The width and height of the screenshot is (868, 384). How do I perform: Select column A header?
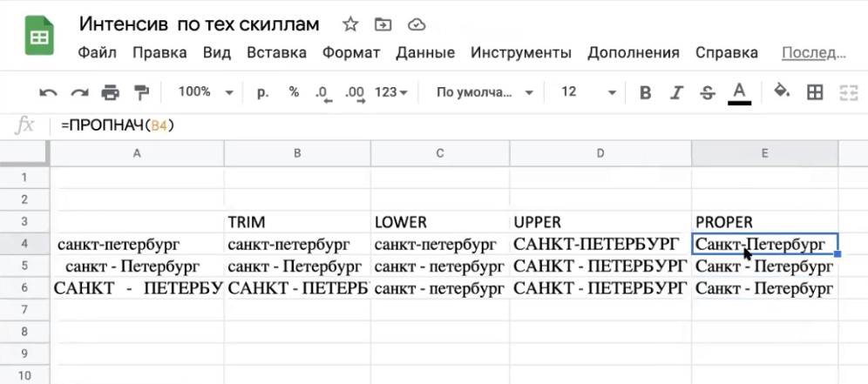(x=137, y=153)
